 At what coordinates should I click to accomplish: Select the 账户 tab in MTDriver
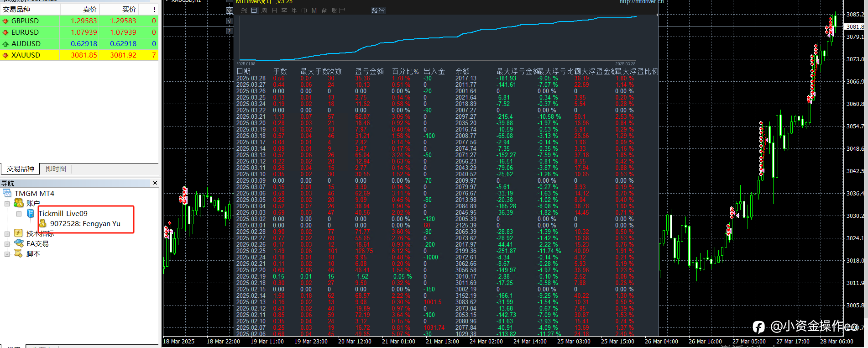(338, 11)
